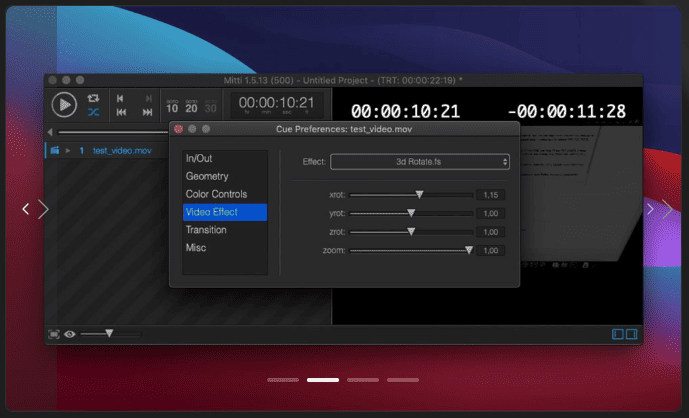Image resolution: width=689 pixels, height=418 pixels.
Task: Go to the third carousel slide indicator
Action: [363, 380]
